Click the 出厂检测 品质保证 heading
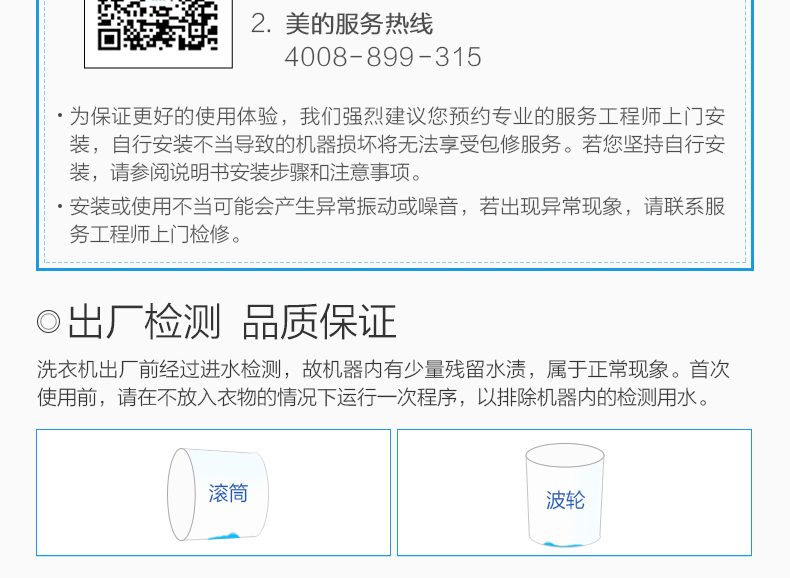 [x=232, y=322]
